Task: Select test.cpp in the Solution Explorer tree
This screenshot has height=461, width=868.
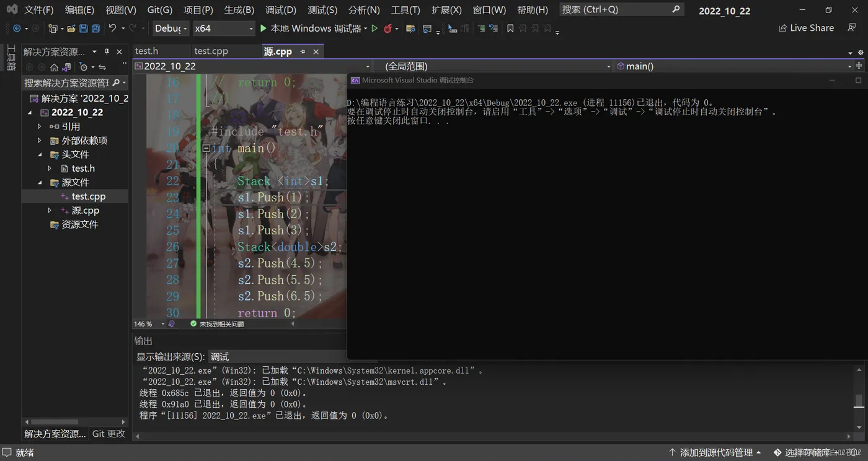Action: point(89,196)
